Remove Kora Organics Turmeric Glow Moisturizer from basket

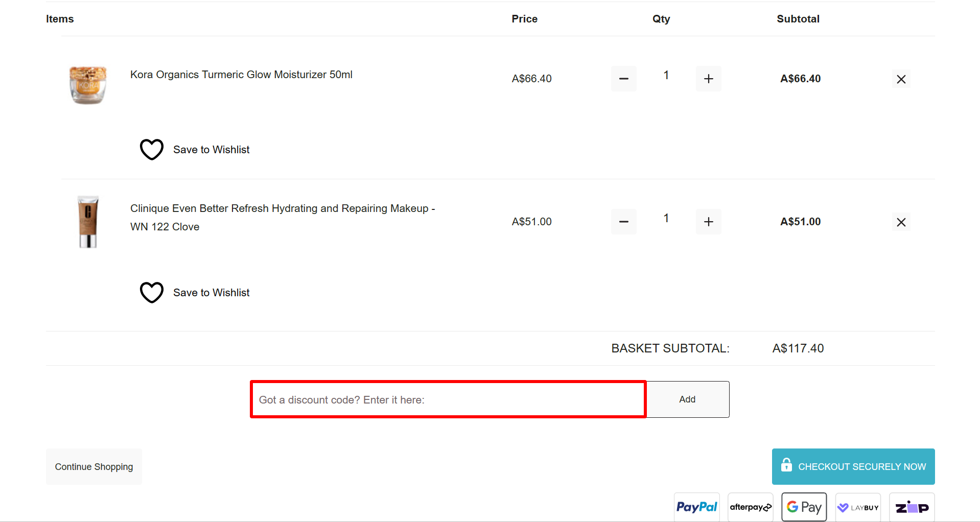tap(901, 79)
